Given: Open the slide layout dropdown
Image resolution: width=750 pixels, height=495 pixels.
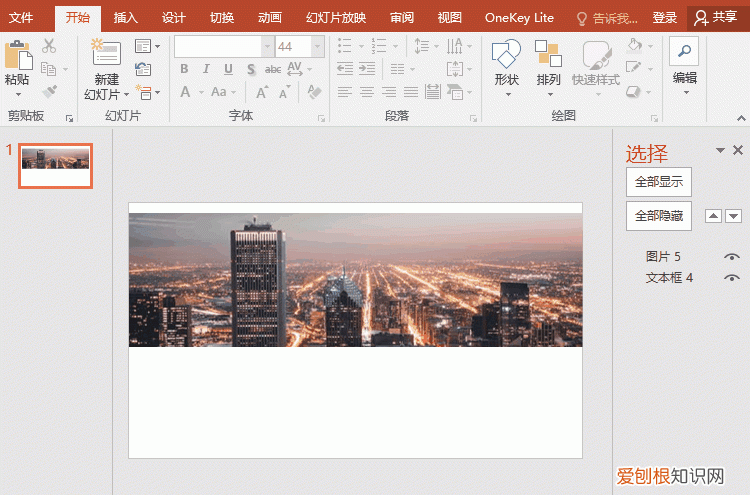Looking at the screenshot, I should [146, 46].
